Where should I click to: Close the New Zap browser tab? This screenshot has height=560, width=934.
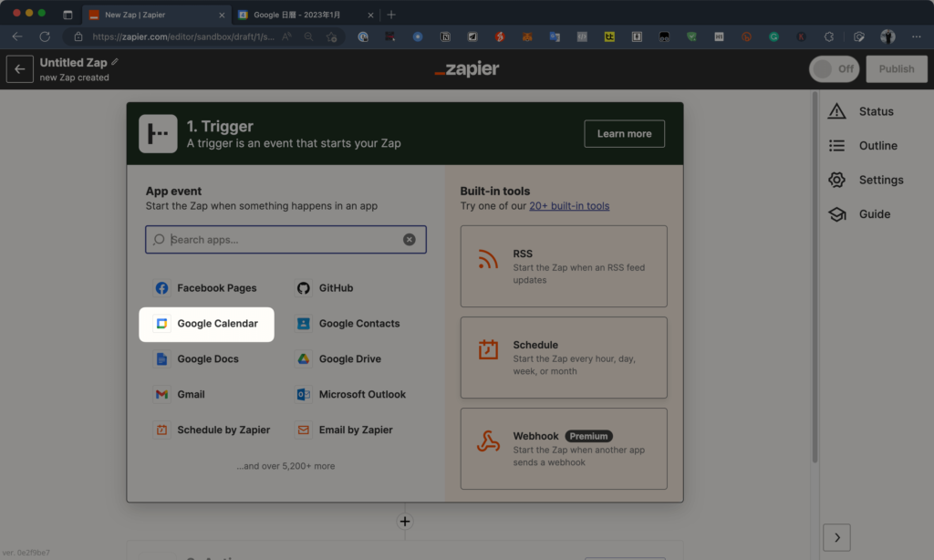222,15
